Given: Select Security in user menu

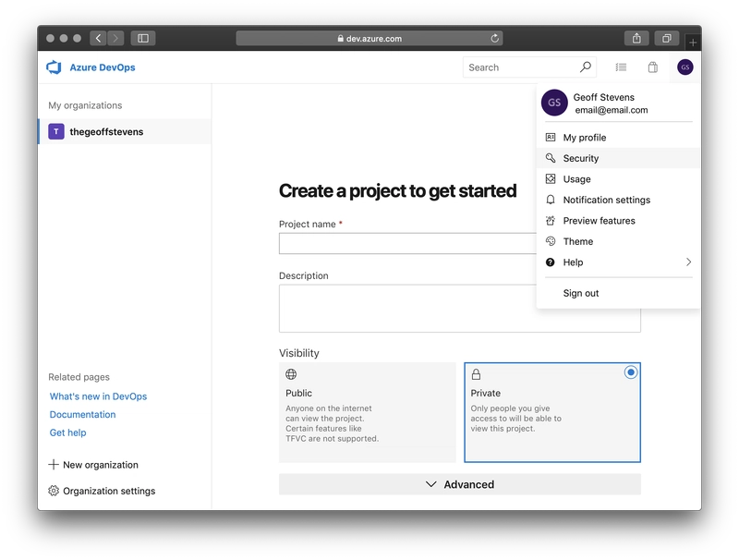Looking at the screenshot, I should (x=618, y=158).
